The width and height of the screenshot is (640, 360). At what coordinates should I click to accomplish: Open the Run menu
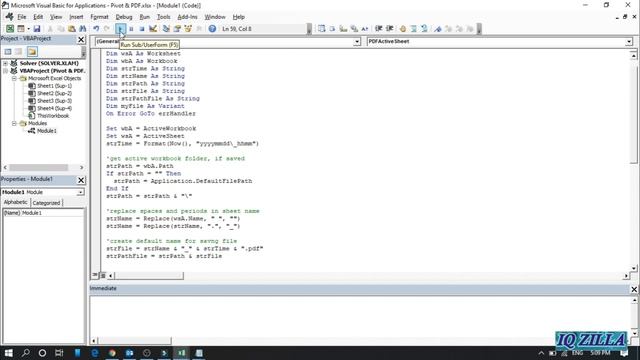pos(144,17)
